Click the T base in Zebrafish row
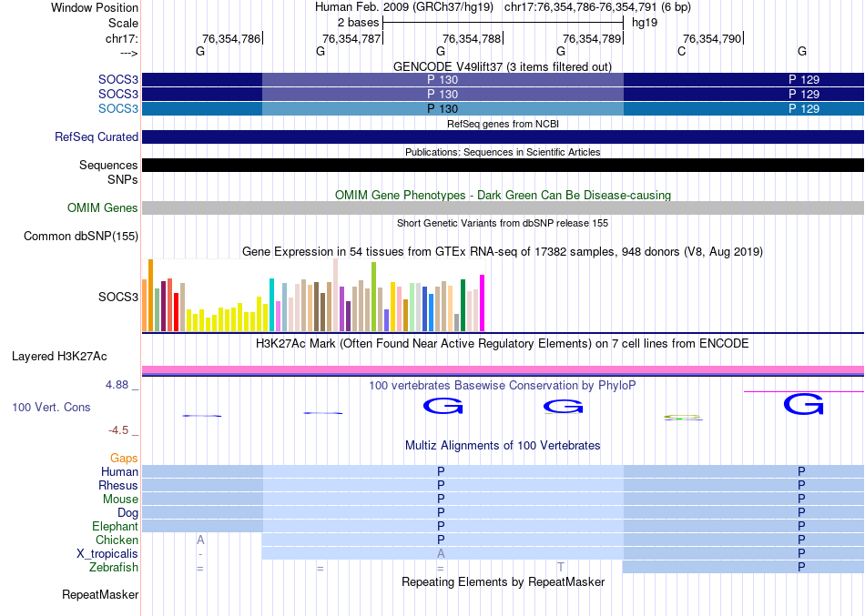 (561, 567)
